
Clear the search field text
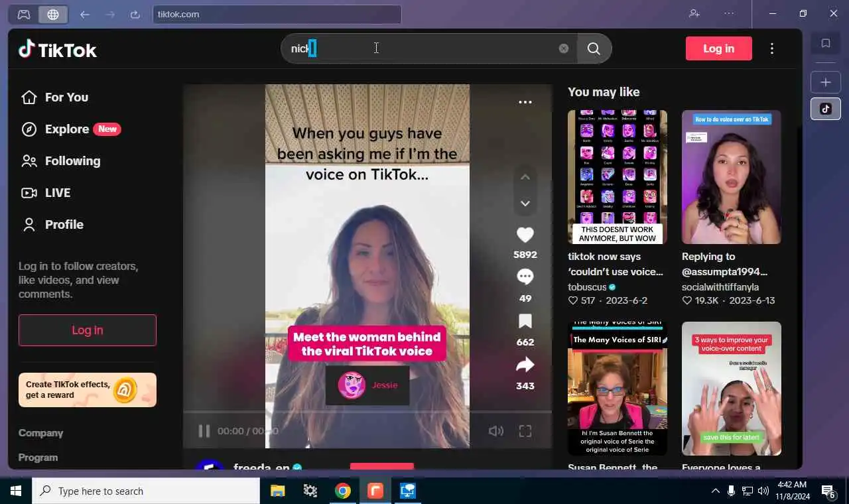(564, 48)
